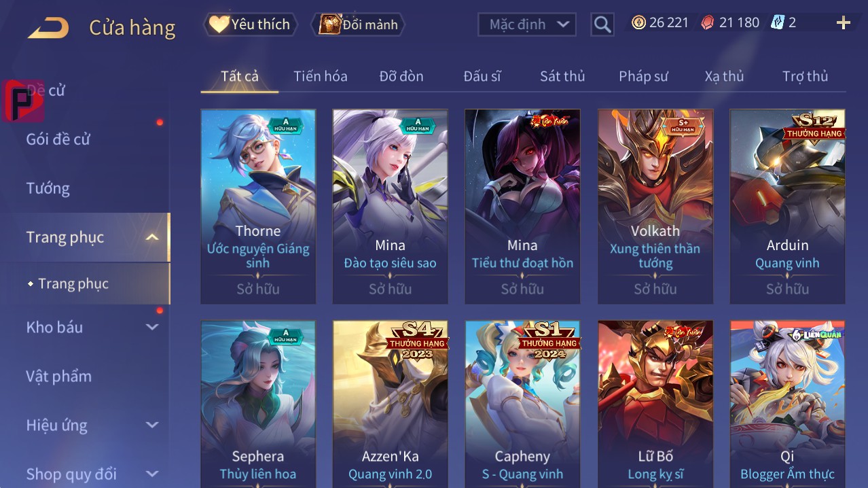
Task: Open the Mặc định sort dropdown
Action: tap(527, 24)
